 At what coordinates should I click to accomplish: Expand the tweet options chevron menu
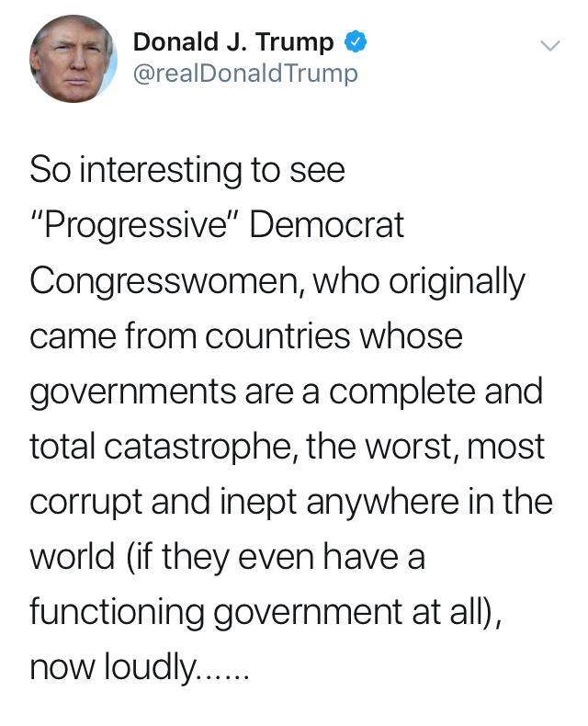[550, 45]
